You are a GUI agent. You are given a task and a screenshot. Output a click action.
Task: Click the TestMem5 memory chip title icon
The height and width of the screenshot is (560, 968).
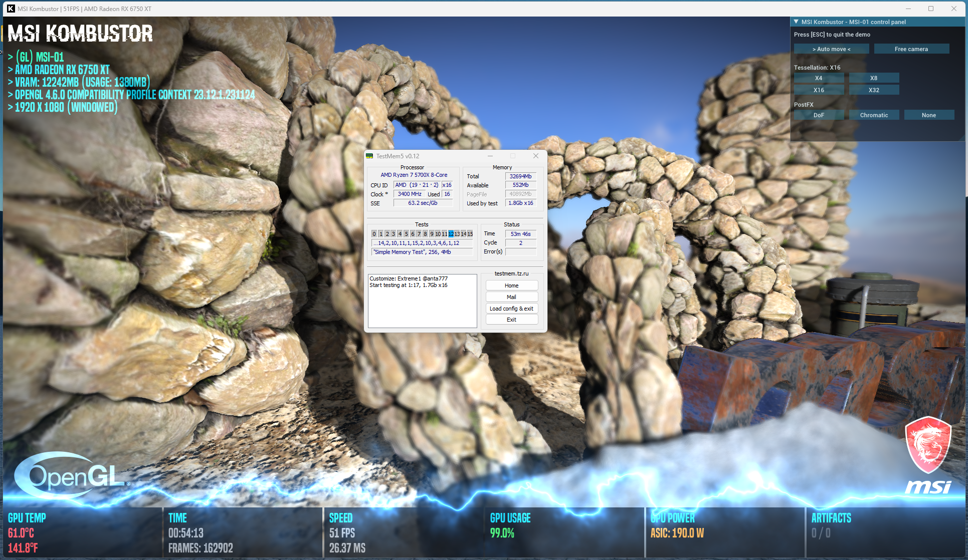(x=370, y=156)
